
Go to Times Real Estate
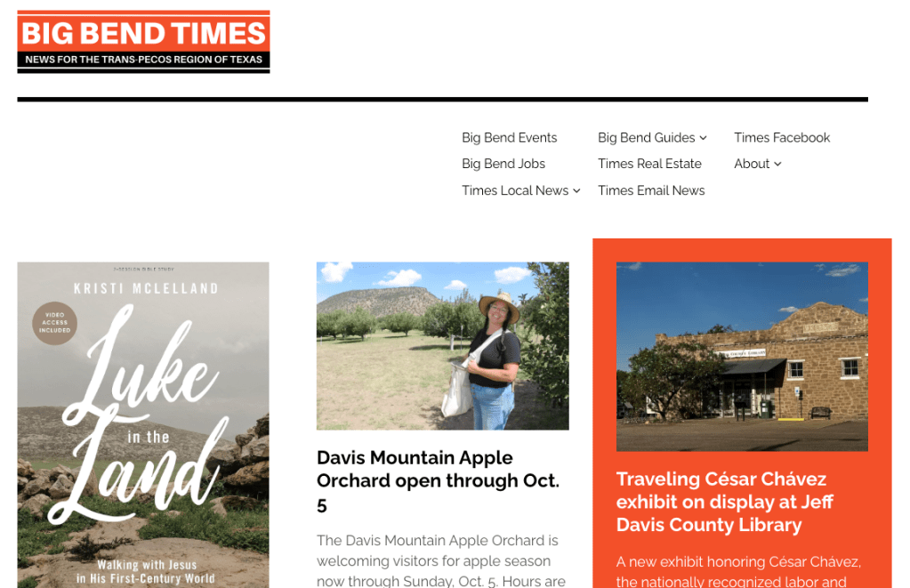tap(649, 164)
